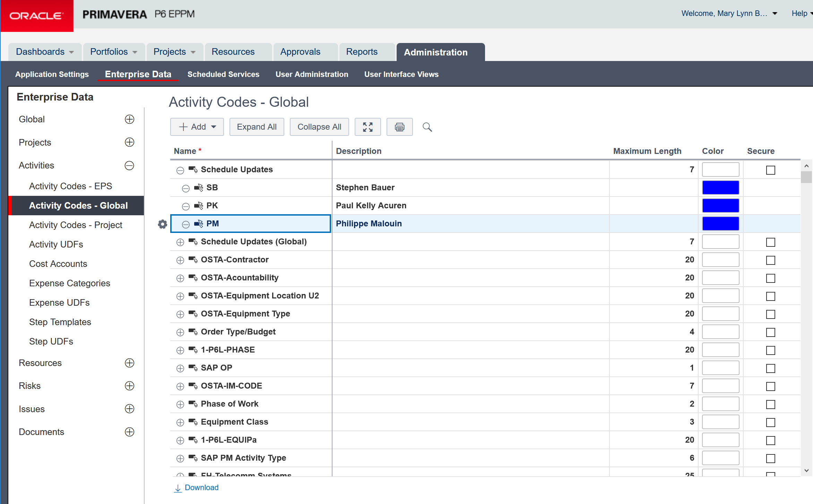
Task: Collapse the Activities section in sidebar
Action: click(129, 166)
